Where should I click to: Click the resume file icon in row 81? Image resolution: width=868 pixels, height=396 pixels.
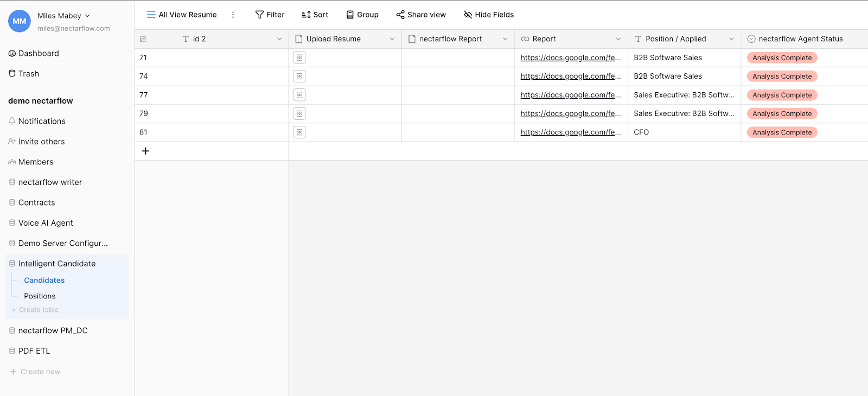[299, 132]
